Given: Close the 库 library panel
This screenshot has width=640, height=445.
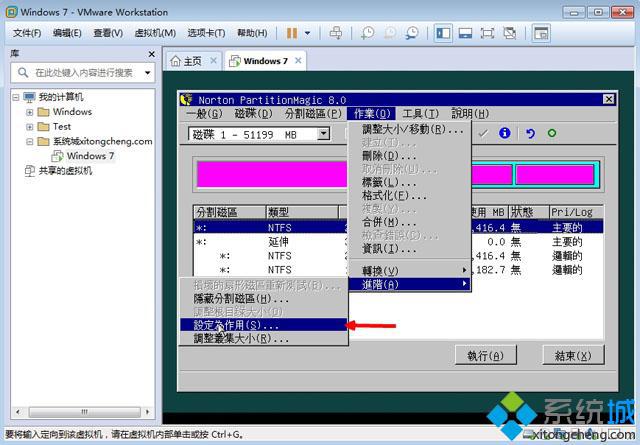Looking at the screenshot, I should [151, 54].
